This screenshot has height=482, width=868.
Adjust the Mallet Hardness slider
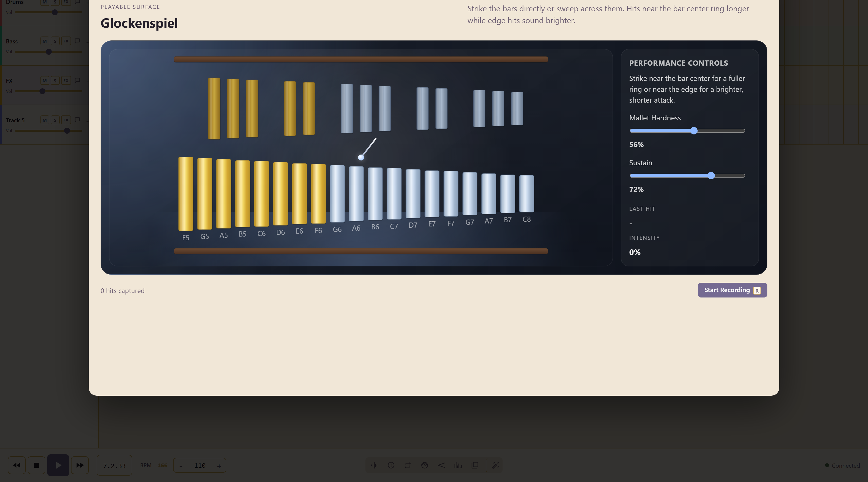click(x=687, y=131)
